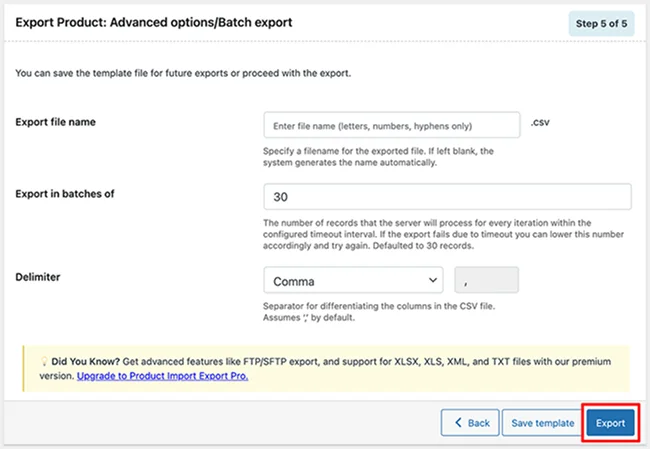650x449 pixels.
Task: Open the Comma delimiter dropdown
Action: pyautogui.click(x=352, y=281)
